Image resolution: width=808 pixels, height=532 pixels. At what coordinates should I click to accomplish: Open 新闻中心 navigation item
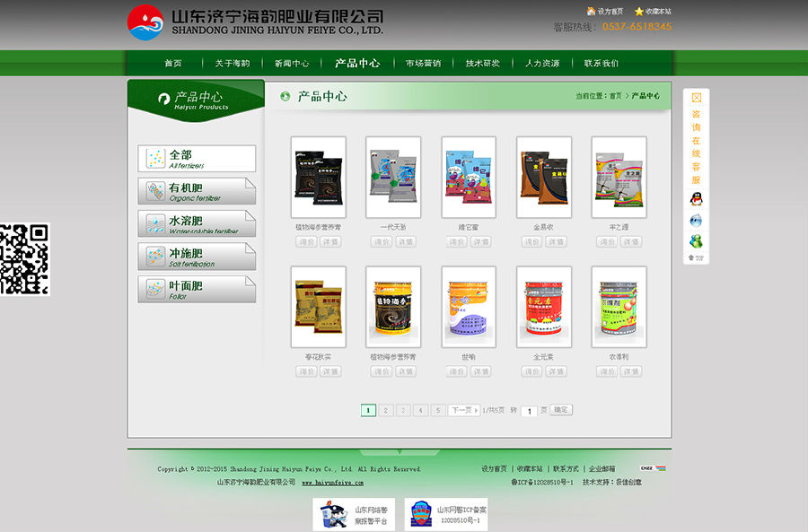click(x=292, y=64)
